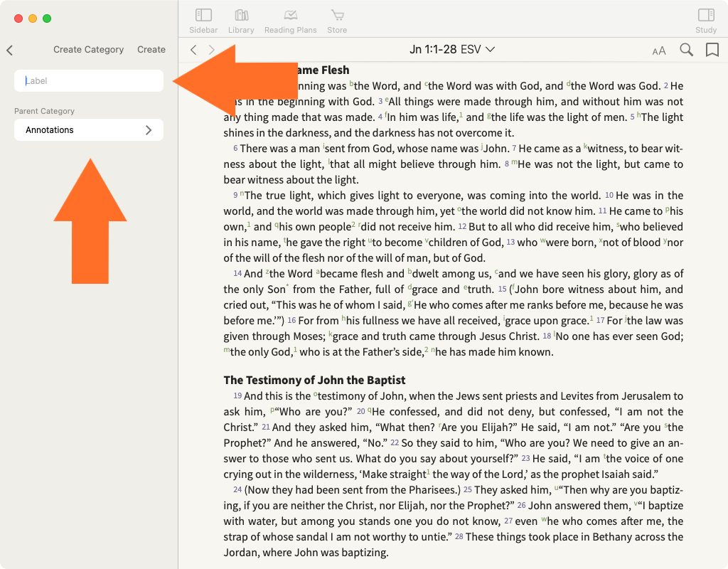
Task: Select verse number 14
Action: [237, 274]
